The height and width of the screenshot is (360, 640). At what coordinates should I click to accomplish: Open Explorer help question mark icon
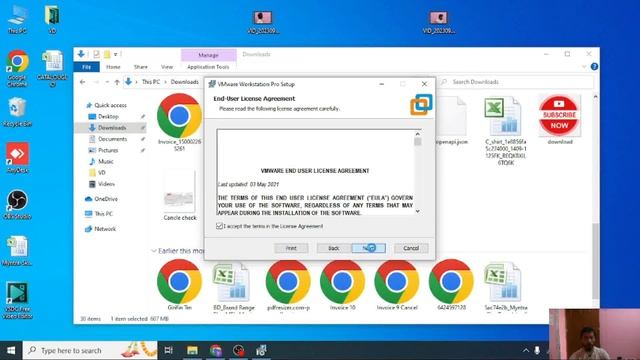594,67
